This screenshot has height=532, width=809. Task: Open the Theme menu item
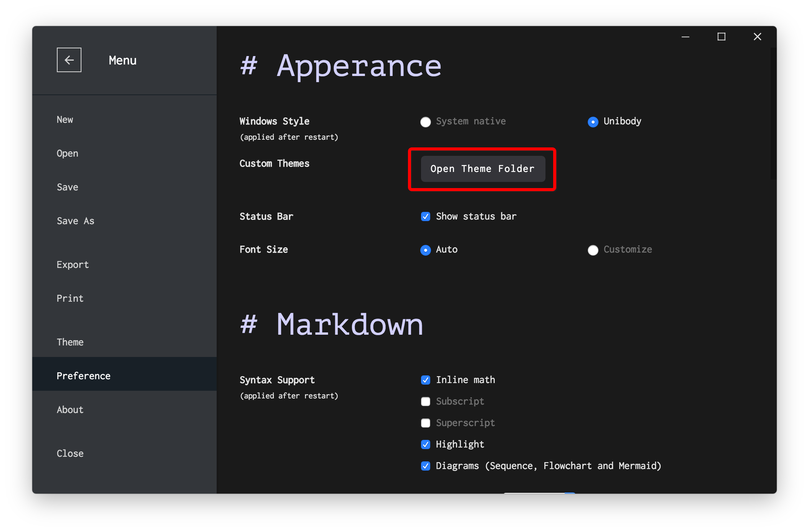(x=70, y=342)
